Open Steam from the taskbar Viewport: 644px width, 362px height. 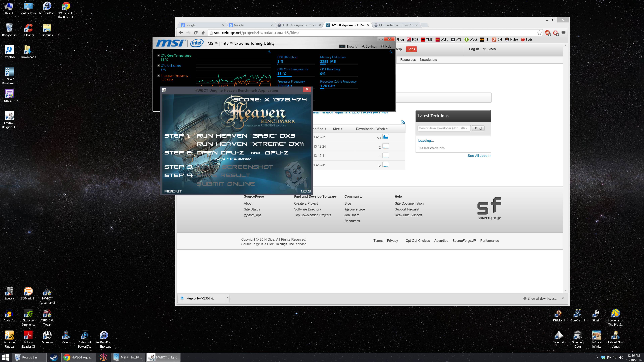click(x=53, y=357)
